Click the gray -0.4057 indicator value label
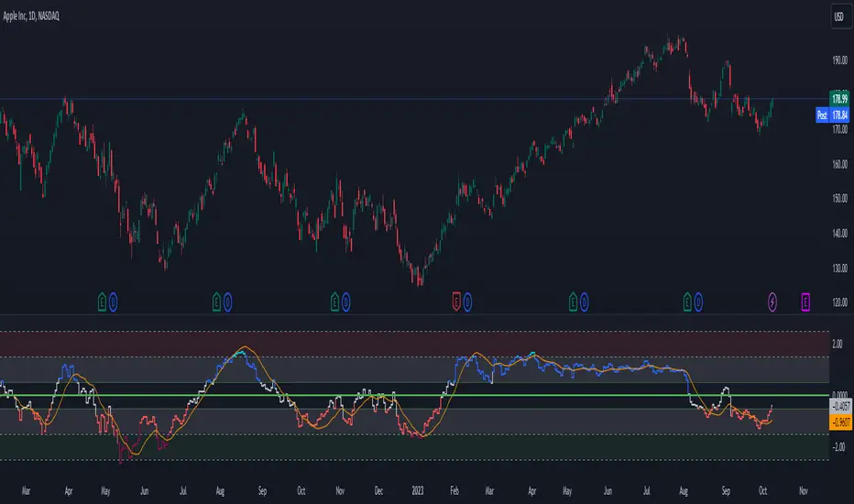The height and width of the screenshot is (504, 854). pyautogui.click(x=838, y=405)
